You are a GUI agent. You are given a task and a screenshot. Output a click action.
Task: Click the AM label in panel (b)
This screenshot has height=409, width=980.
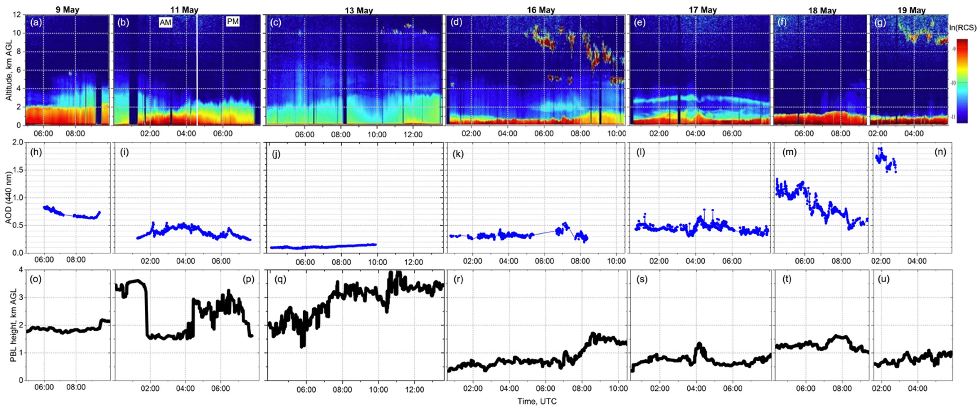click(x=166, y=22)
